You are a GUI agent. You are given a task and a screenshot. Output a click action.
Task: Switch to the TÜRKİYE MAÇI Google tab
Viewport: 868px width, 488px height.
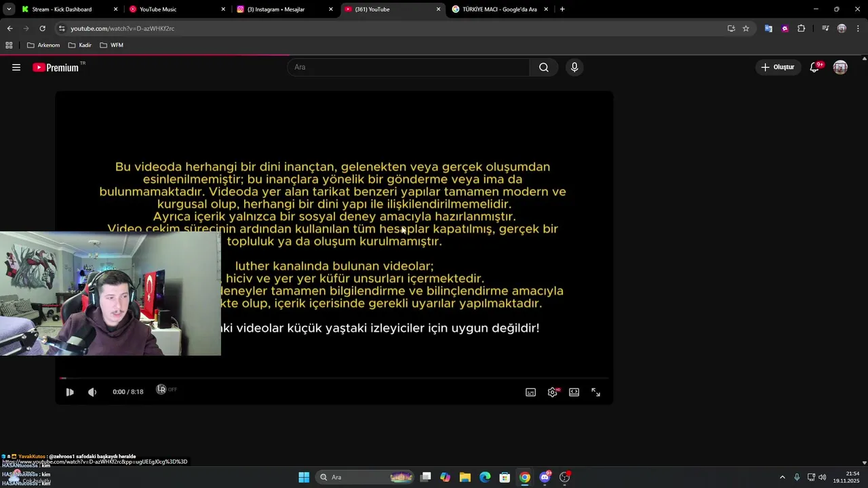click(500, 9)
